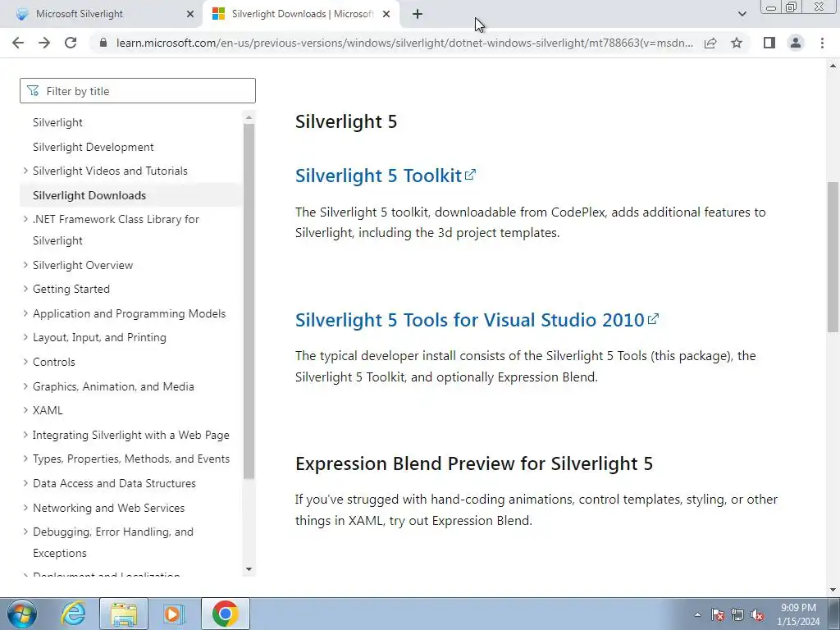Click the page vertical scrollbar thumb
Viewport: 840px width, 630px height.
(833, 257)
